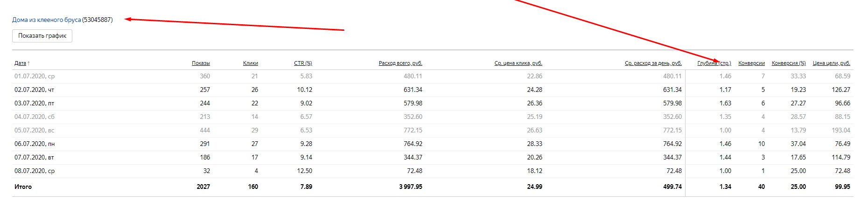Sort by Конверсия (%) column header
This screenshot has height=215, width=868.
(x=789, y=63)
